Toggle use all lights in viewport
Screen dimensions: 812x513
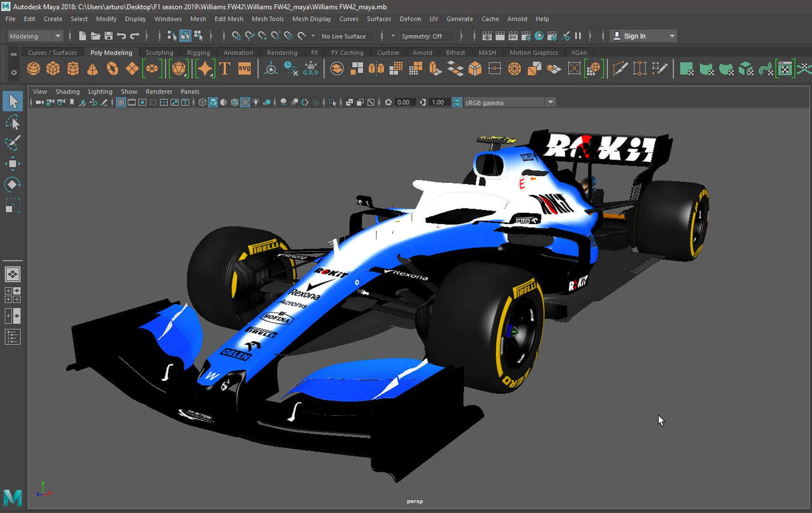(256, 102)
